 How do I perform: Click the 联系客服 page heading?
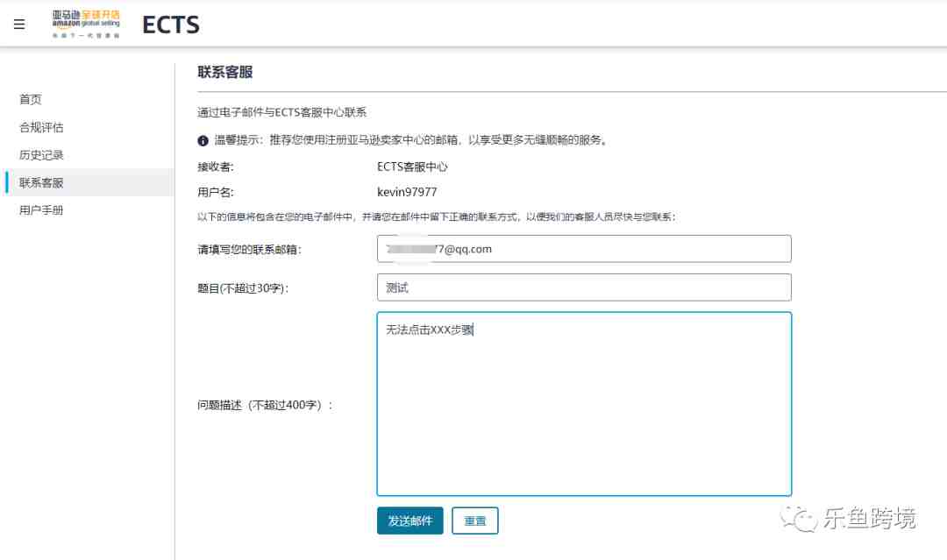224,73
